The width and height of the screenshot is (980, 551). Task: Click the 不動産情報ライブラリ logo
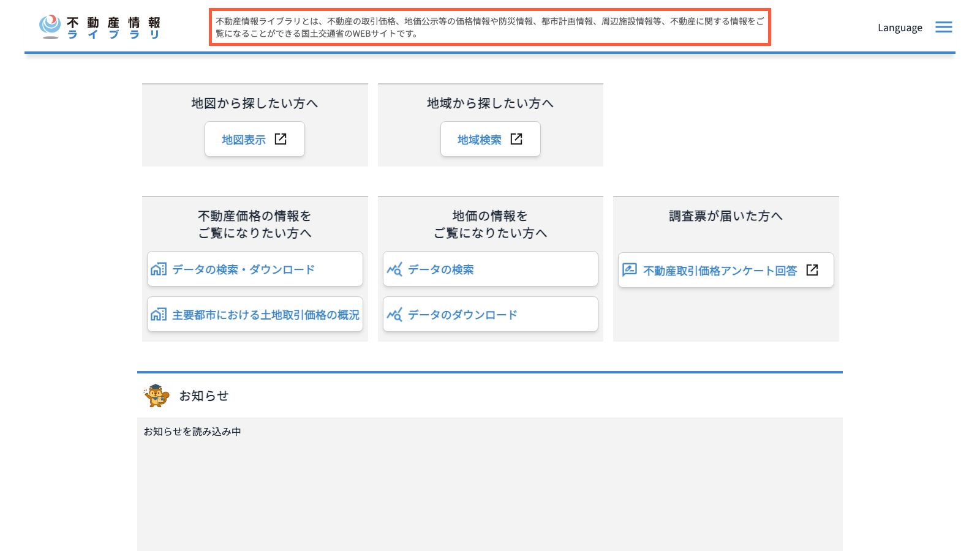100,28
